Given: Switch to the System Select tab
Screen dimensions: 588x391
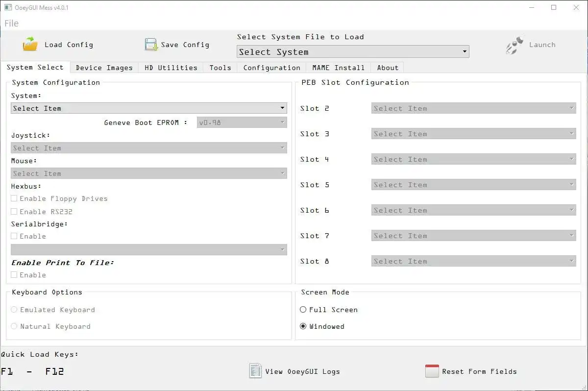Looking at the screenshot, I should (x=35, y=68).
